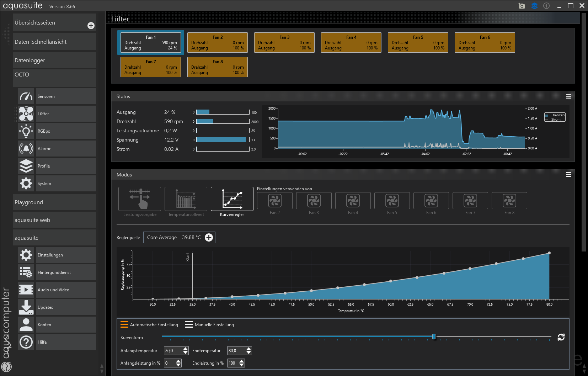Image resolution: width=588 pixels, height=376 pixels.
Task: Switch to Leistungsvorgabe mode
Action: point(140,199)
